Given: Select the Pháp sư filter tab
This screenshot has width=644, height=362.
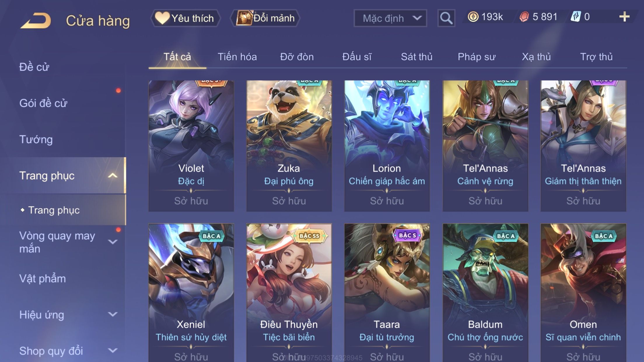Looking at the screenshot, I should click(477, 57).
